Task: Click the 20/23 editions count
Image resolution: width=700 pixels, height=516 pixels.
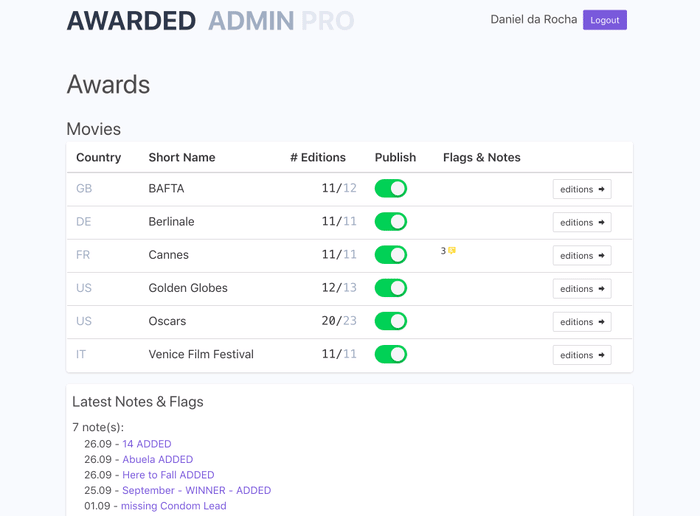Action: pos(339,320)
